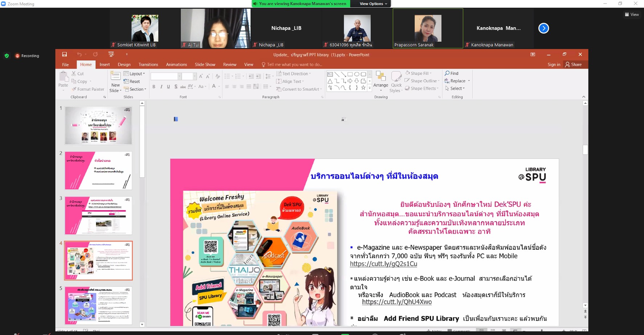Choose the 5-point Star shape
The width and height of the screenshot is (644, 335).
click(363, 88)
